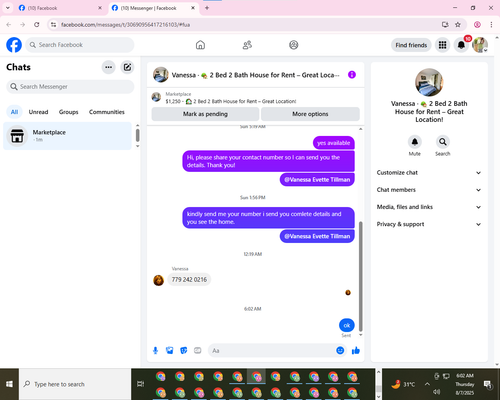Image resolution: width=500 pixels, height=400 pixels.
Task: Select the Groups chats filter tab
Action: [68, 112]
